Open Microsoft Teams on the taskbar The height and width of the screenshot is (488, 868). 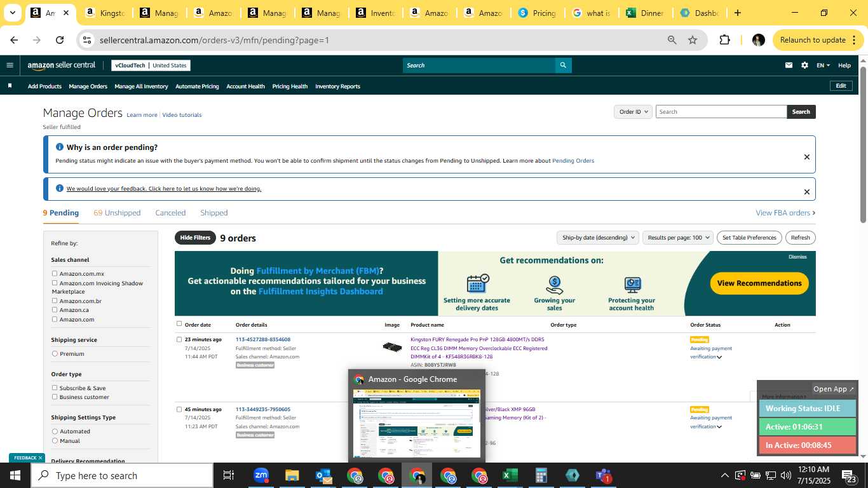603,475
